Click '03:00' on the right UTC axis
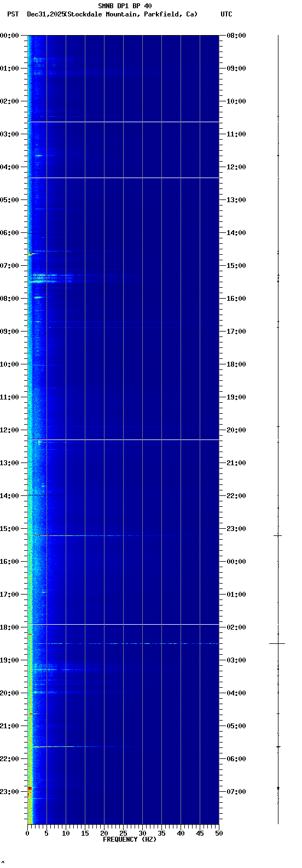Image resolution: width=302 pixels, height=868 pixels. 236,660
